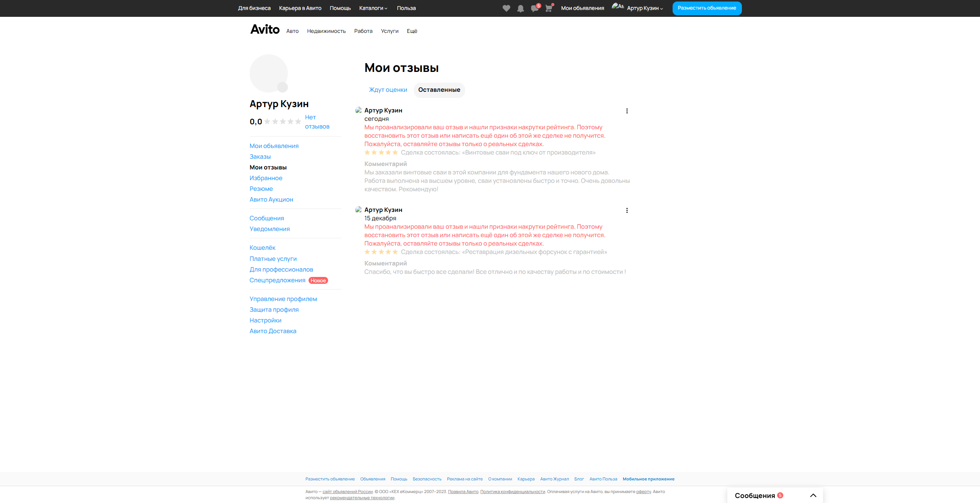The height and width of the screenshot is (503, 980).
Task: Select the Оставленные tab
Action: (439, 90)
